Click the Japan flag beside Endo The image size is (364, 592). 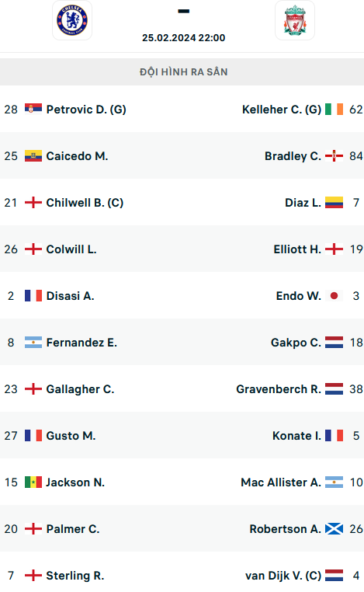point(335,296)
